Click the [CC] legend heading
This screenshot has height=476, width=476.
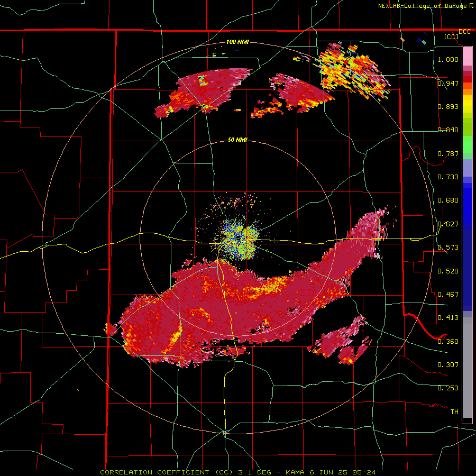coord(451,36)
